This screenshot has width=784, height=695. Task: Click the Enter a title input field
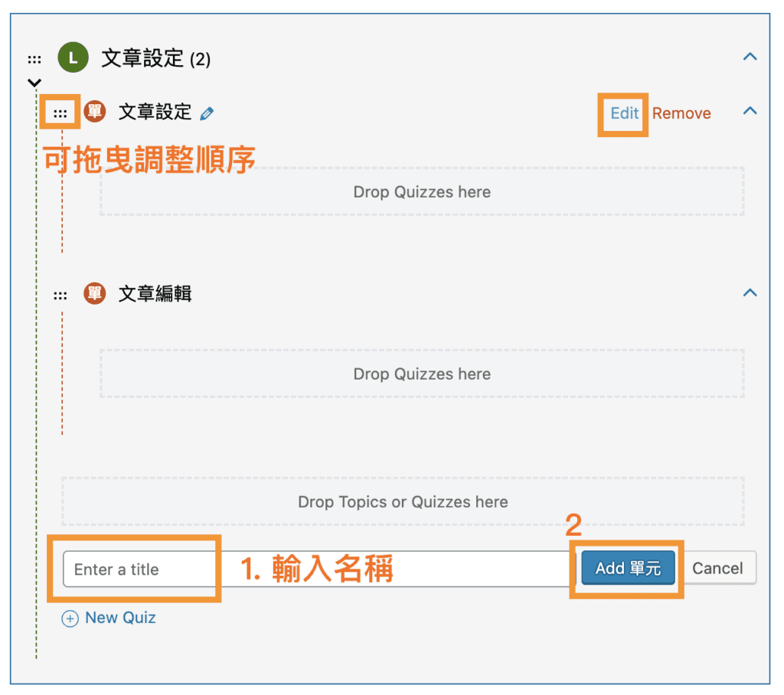pos(138,569)
